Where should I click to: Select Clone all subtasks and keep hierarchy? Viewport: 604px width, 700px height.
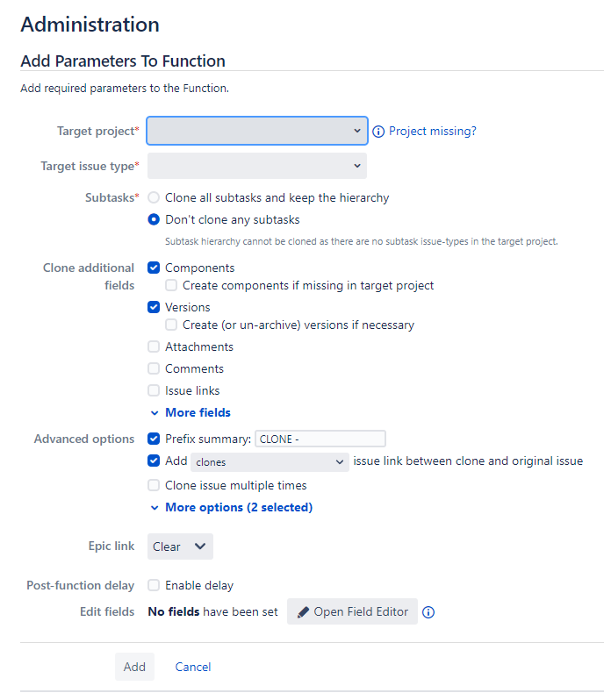pos(154,198)
